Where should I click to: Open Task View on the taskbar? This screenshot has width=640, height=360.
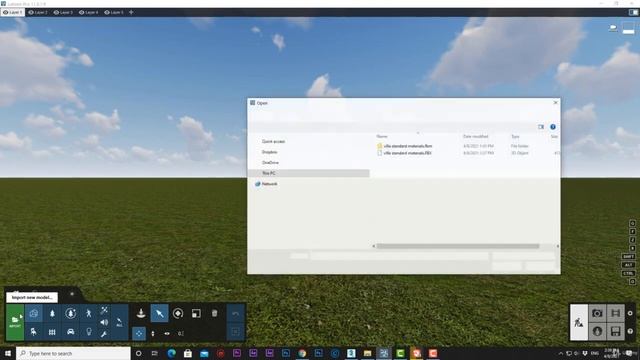pyautogui.click(x=155, y=353)
